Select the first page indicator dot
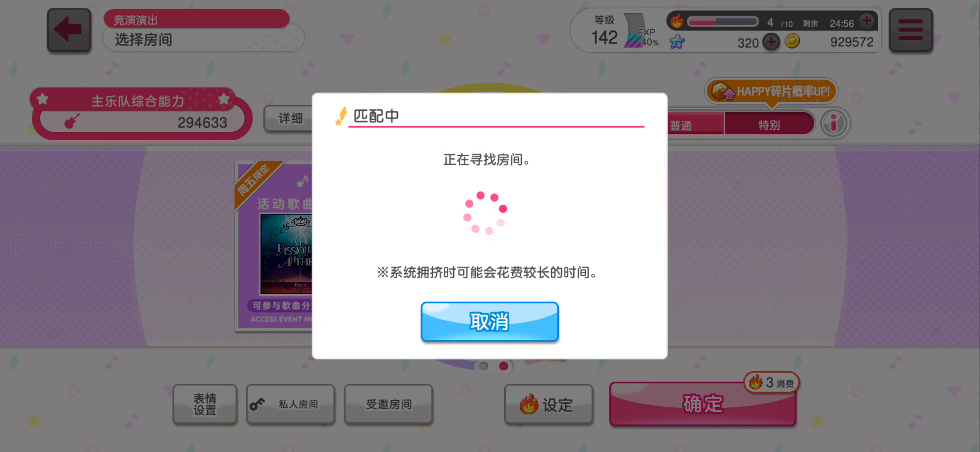Screen dimensions: 980x452 484,366
